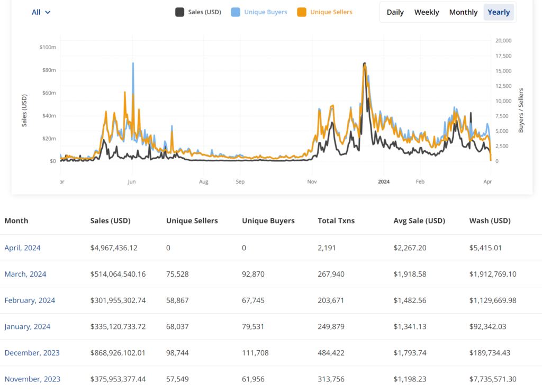Click the $4,967,436.12 sales value
The height and width of the screenshot is (392, 542).
point(114,248)
